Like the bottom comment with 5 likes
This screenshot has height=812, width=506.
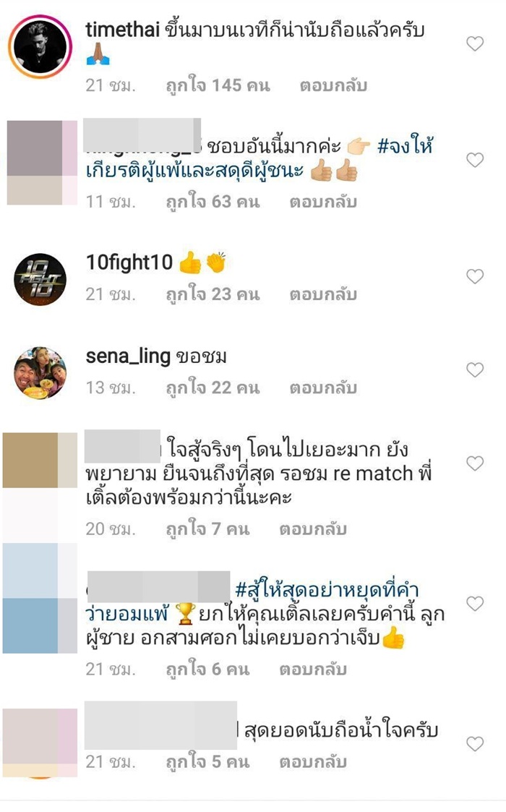coord(475,744)
